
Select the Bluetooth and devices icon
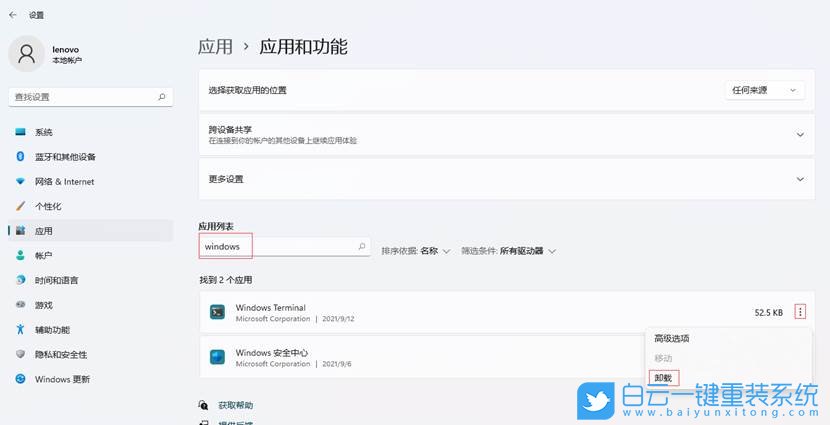pos(21,157)
